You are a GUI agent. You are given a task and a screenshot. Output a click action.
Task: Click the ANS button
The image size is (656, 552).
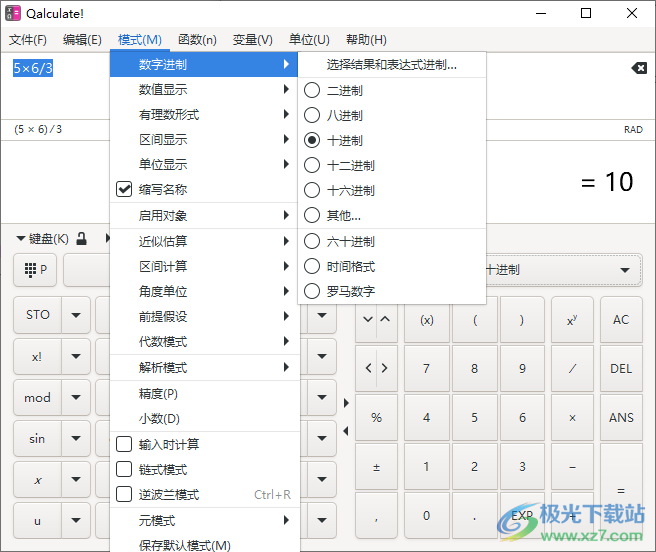621,417
